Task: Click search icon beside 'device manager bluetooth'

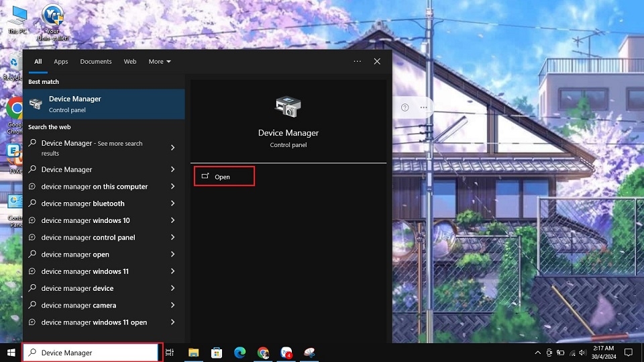Action: (32, 203)
